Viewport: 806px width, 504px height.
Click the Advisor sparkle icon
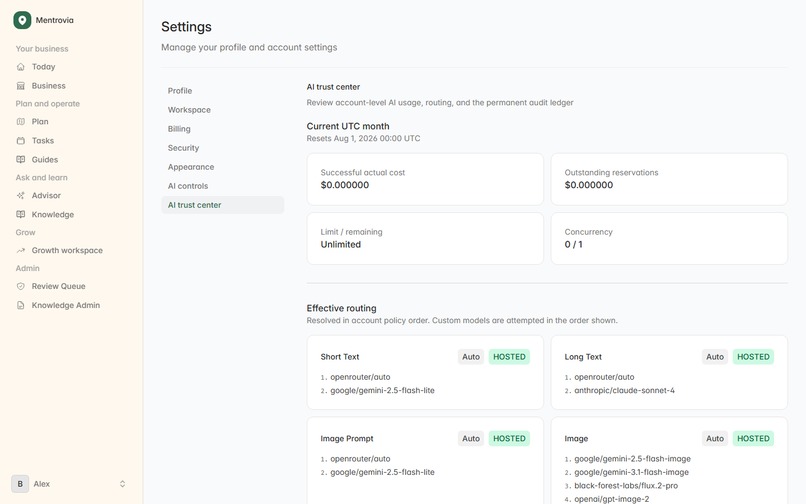coord(21,196)
